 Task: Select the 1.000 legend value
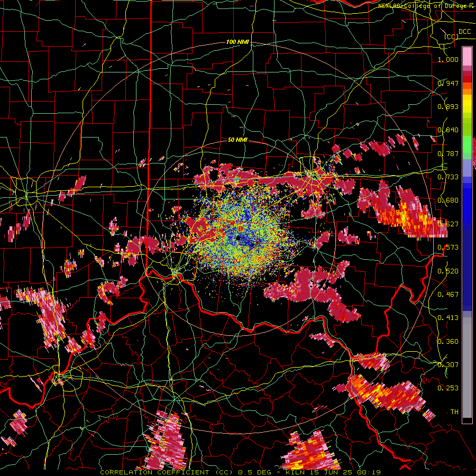coord(448,59)
